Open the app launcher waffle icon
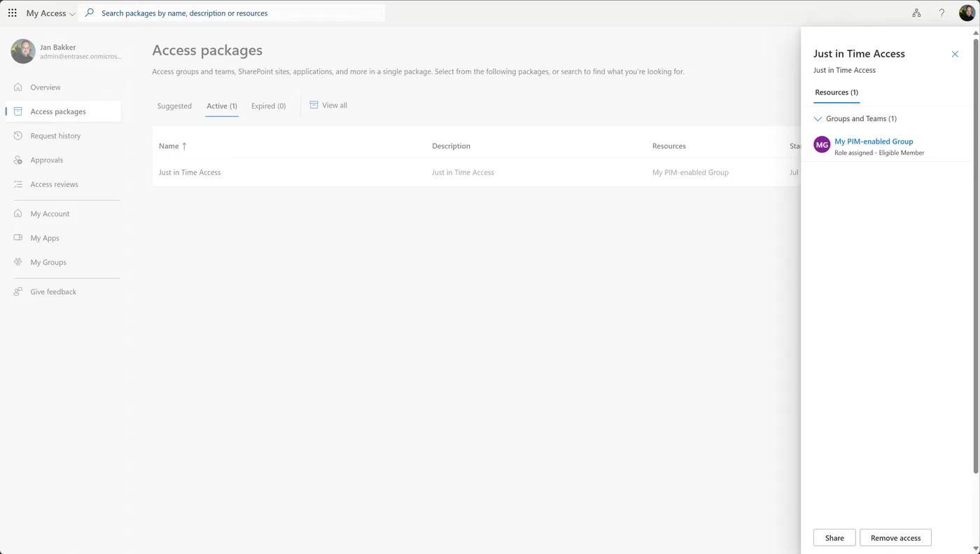The width and height of the screenshot is (980, 554). (x=13, y=13)
